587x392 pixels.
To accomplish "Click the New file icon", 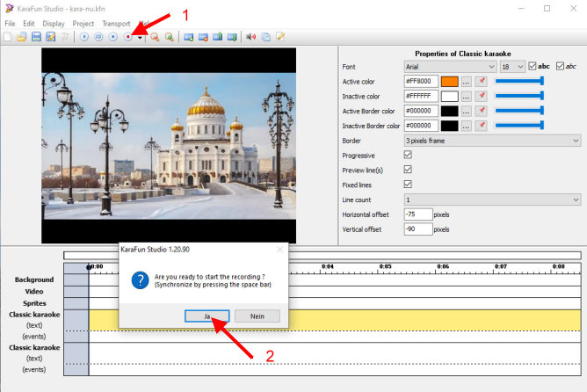I will tap(9, 37).
